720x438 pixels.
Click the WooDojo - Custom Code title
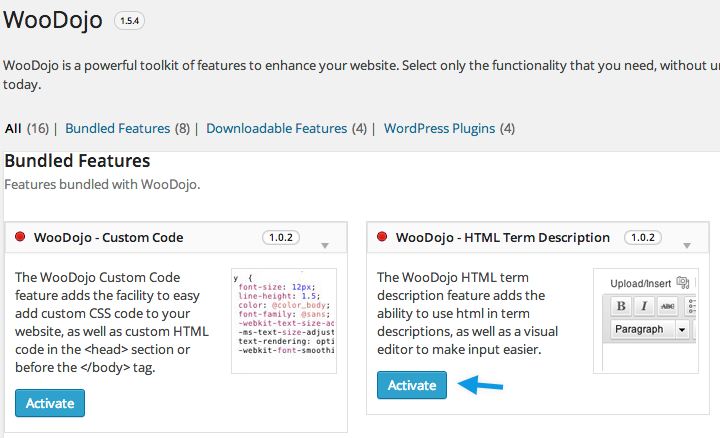[108, 237]
